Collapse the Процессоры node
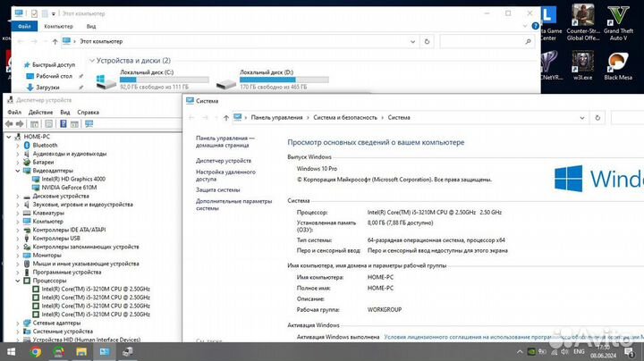This screenshot has height=361, width=644. 18,281
